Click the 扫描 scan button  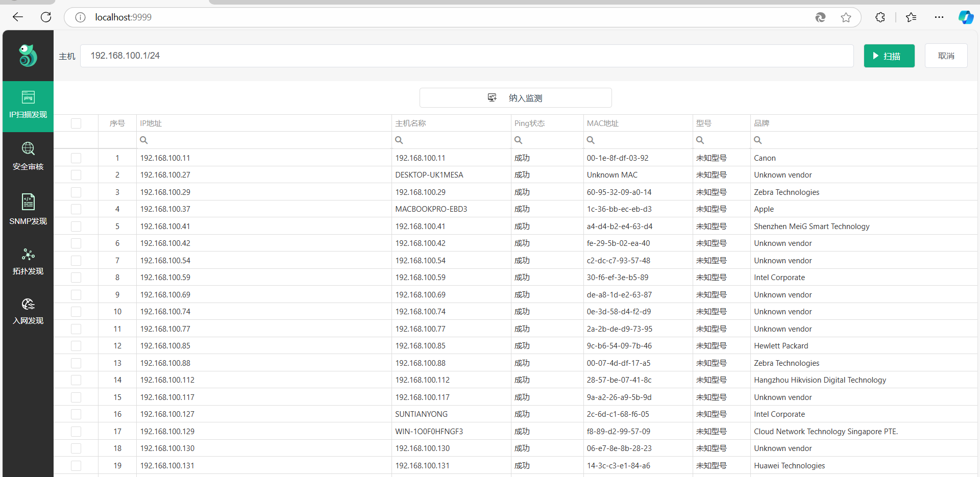(x=889, y=56)
